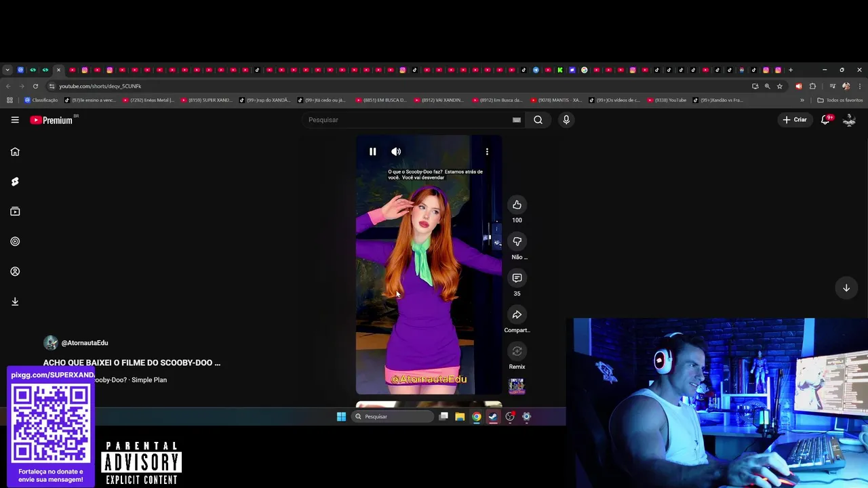The height and width of the screenshot is (488, 868).
Task: Reload the page in the browser
Action: (35, 86)
